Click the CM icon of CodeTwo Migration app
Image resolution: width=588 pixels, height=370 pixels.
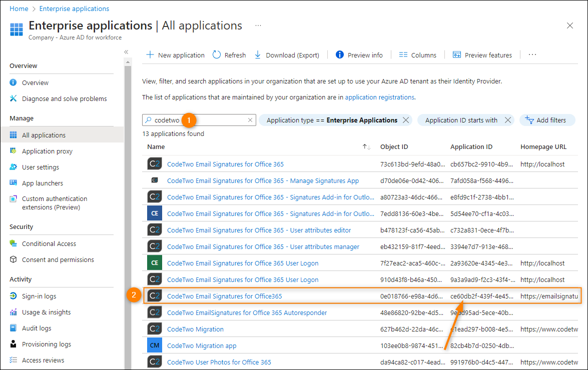(x=155, y=345)
